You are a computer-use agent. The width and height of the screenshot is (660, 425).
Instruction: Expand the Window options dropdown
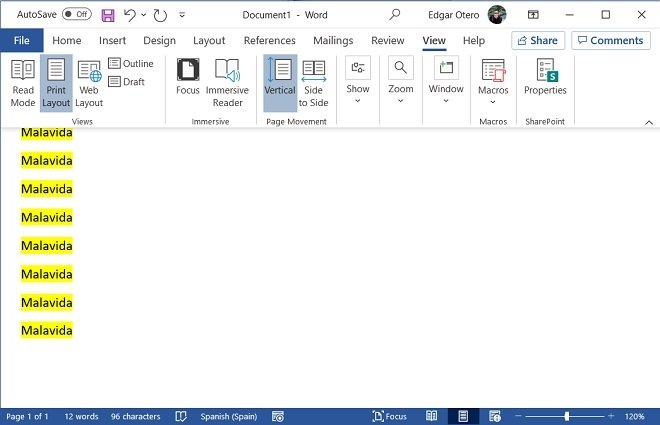[446, 81]
